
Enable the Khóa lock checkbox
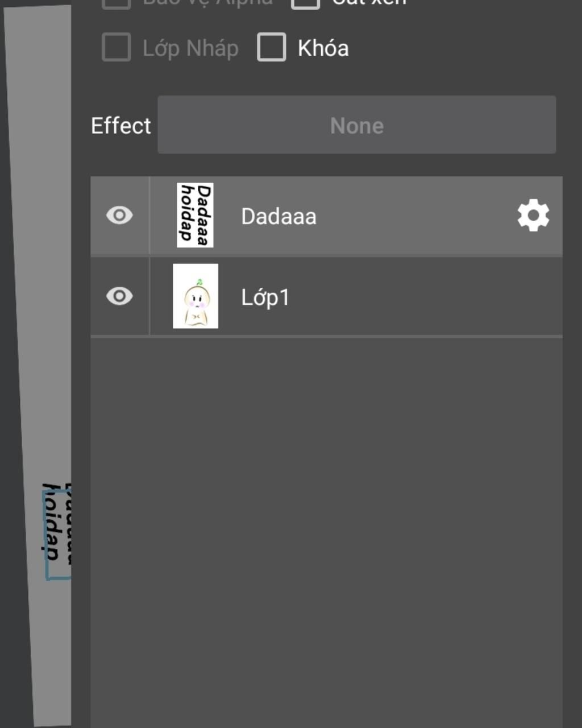coord(272,47)
